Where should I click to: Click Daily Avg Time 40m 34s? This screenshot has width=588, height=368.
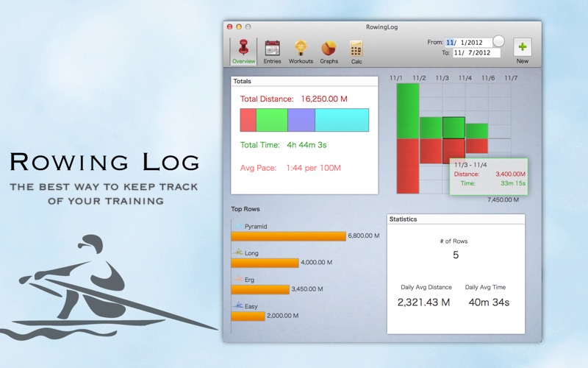pyautogui.click(x=489, y=302)
